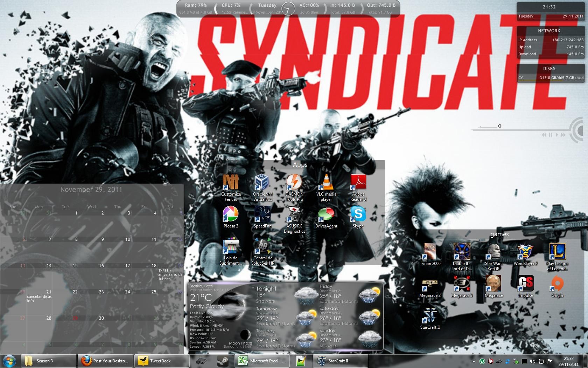The height and width of the screenshot is (368, 588).
Task: Switch to Microsoft Excel taskbar button
Action: (262, 361)
